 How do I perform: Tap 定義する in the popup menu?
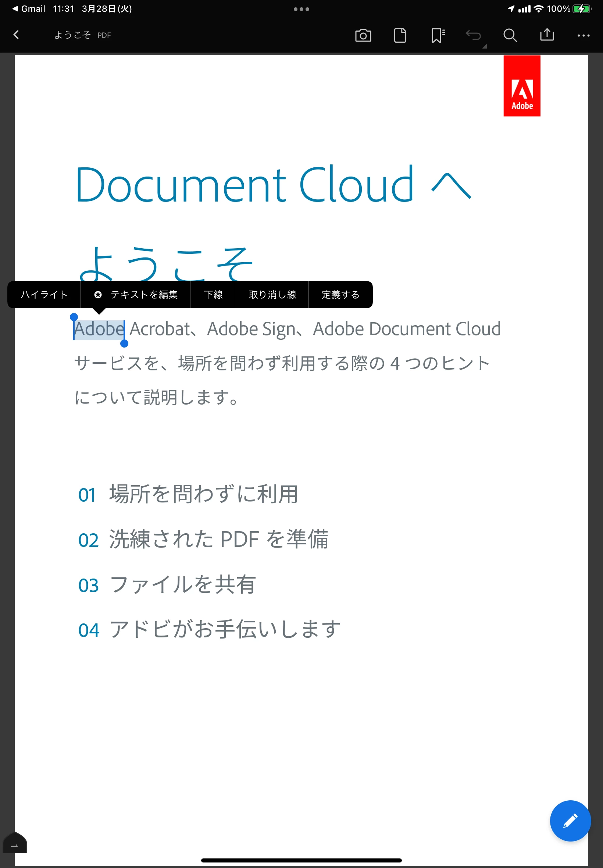click(340, 295)
